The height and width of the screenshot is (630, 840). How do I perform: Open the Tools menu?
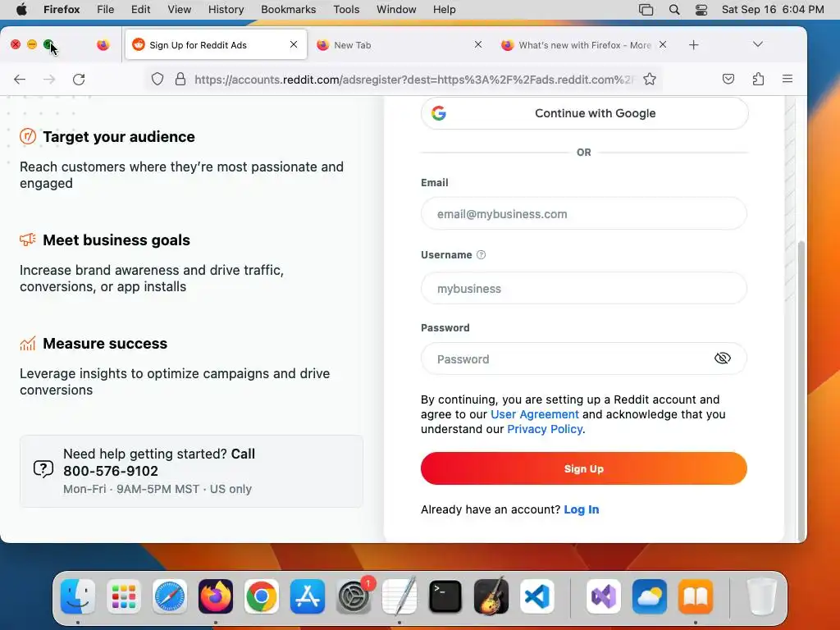click(x=346, y=10)
